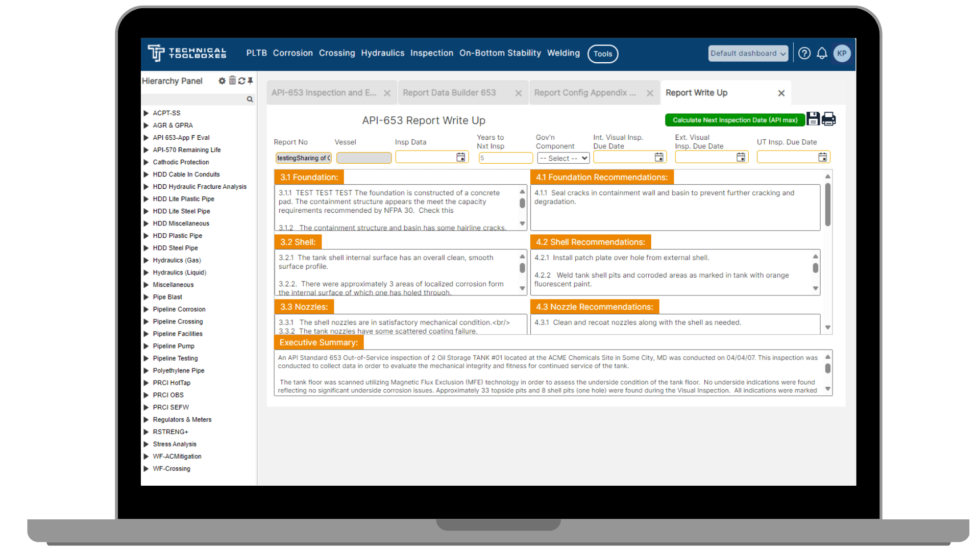The image size is (980, 551).
Task: Expand the Cathodic Protection node
Action: (x=146, y=162)
